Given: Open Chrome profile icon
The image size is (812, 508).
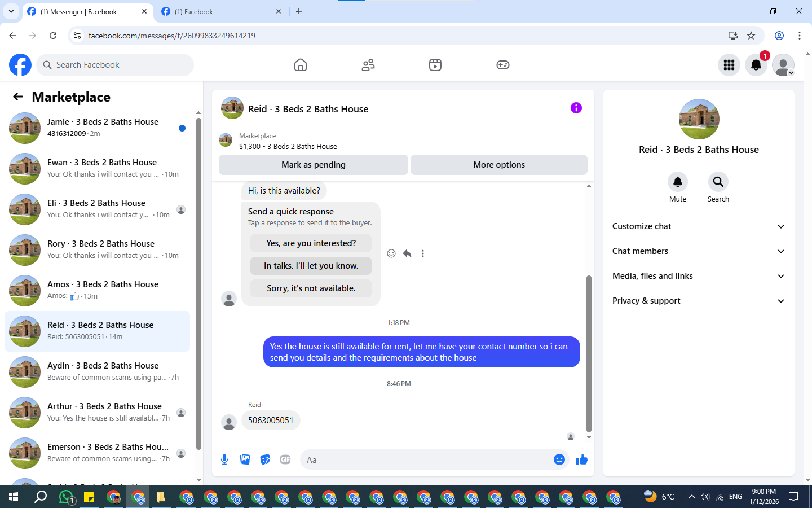Looking at the screenshot, I should tap(779, 36).
